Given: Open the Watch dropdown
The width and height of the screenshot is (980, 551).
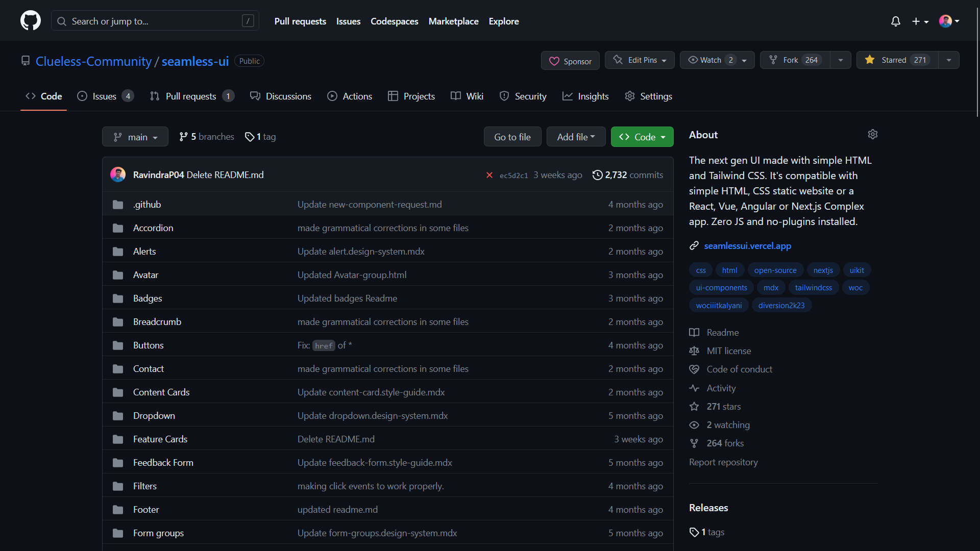Looking at the screenshot, I should [717, 60].
